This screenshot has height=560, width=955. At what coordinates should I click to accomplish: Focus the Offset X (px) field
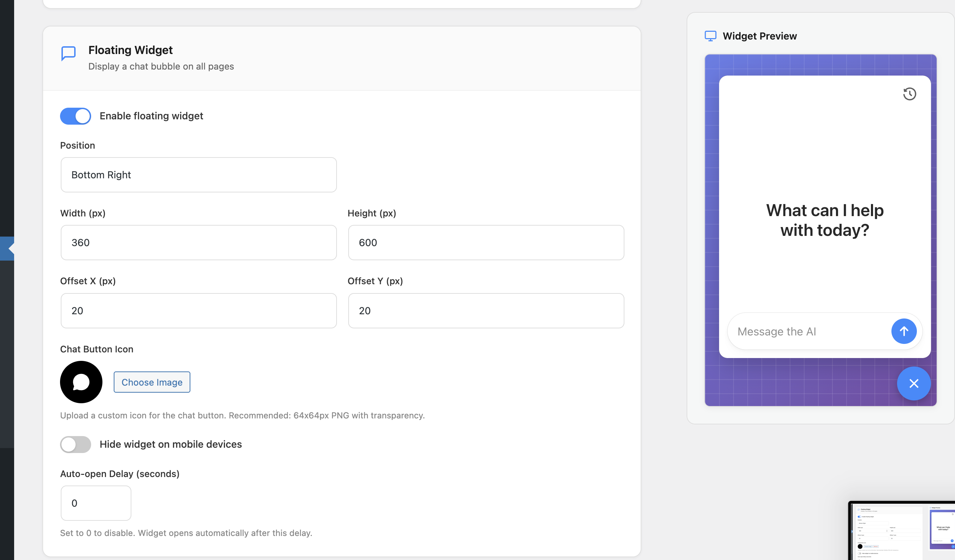(x=198, y=311)
